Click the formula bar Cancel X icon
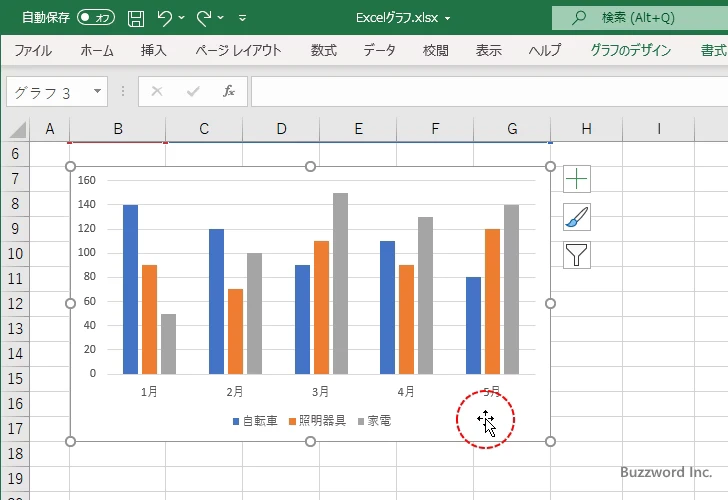Viewport: 728px width, 500px height. click(x=157, y=91)
